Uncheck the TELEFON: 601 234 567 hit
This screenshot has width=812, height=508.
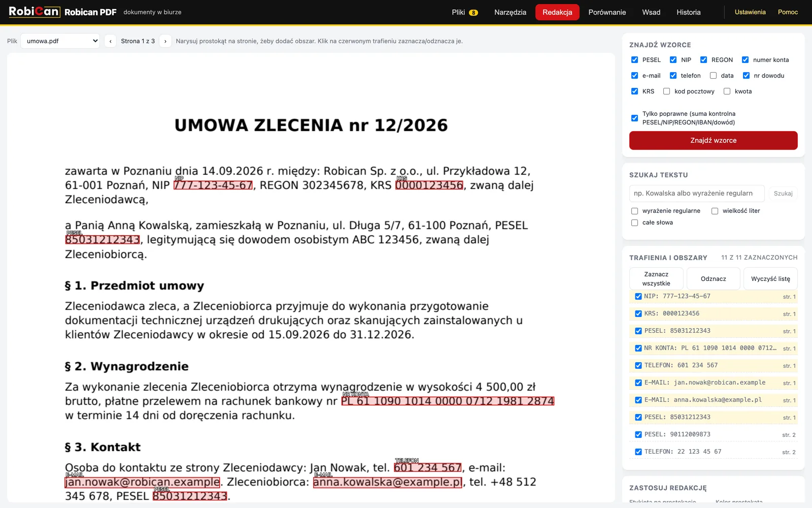tap(638, 366)
